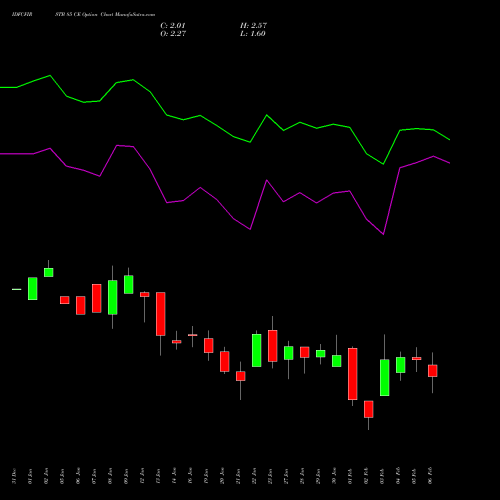Click the "01 Feb" date axis label
Viewport: 500px width, 500px height.
pos(350,476)
